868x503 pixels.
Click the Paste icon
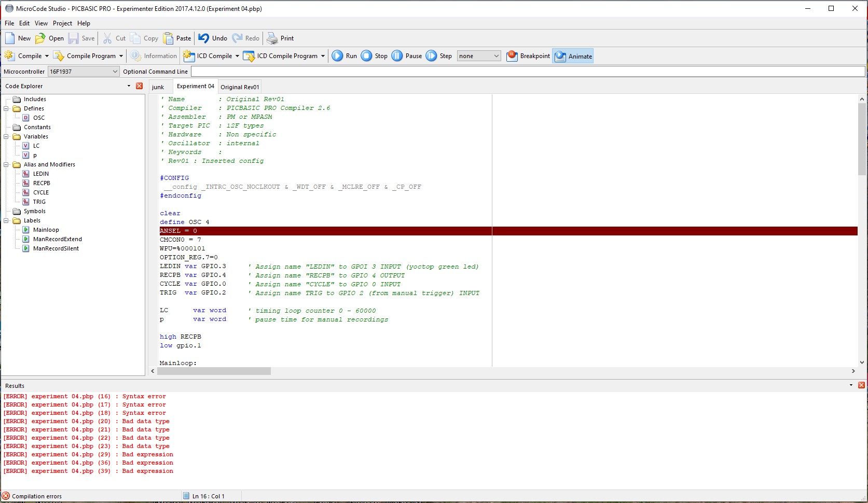point(169,38)
